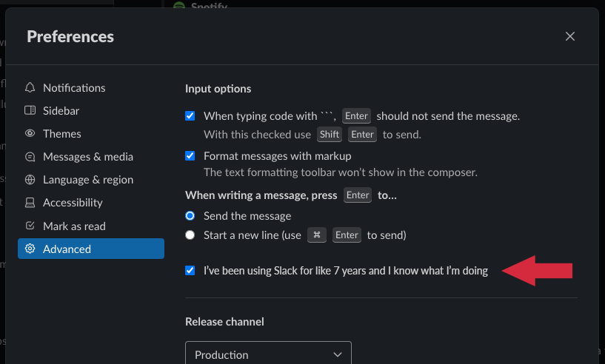Screen dimensions: 605x364
Task: Select Language & region section
Action: 91,180
